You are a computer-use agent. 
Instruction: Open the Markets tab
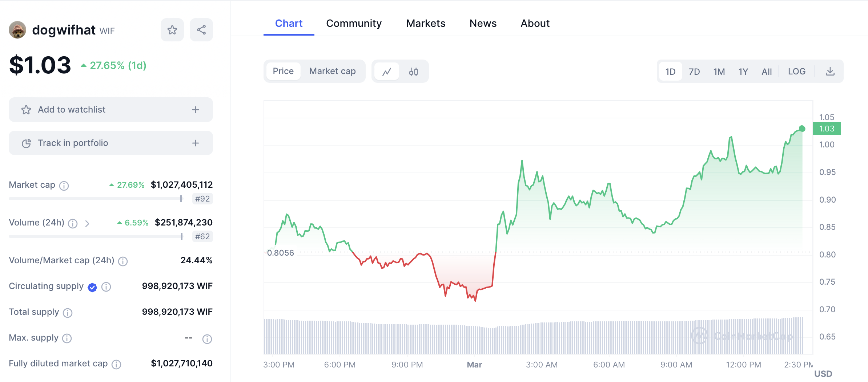426,23
